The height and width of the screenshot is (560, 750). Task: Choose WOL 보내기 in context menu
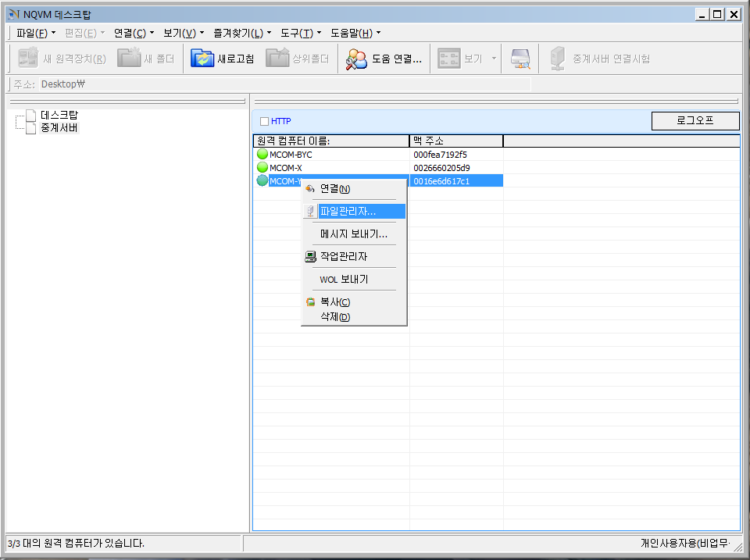click(x=354, y=280)
